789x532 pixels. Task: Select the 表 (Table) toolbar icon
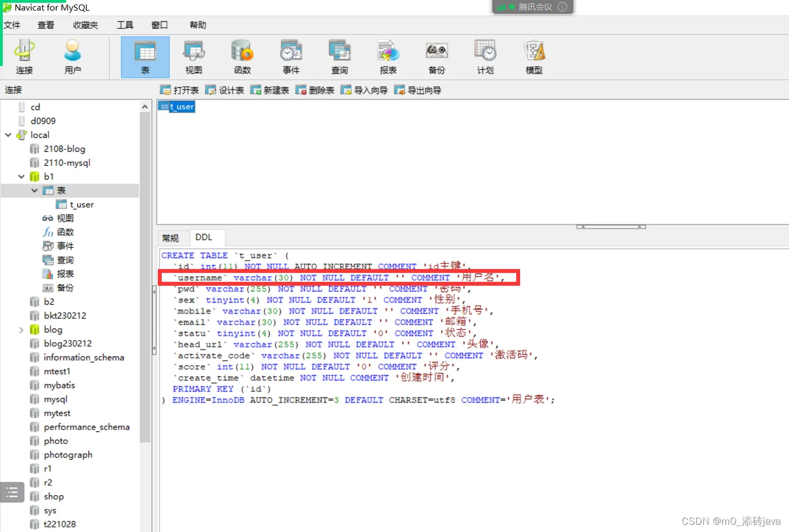[145, 57]
